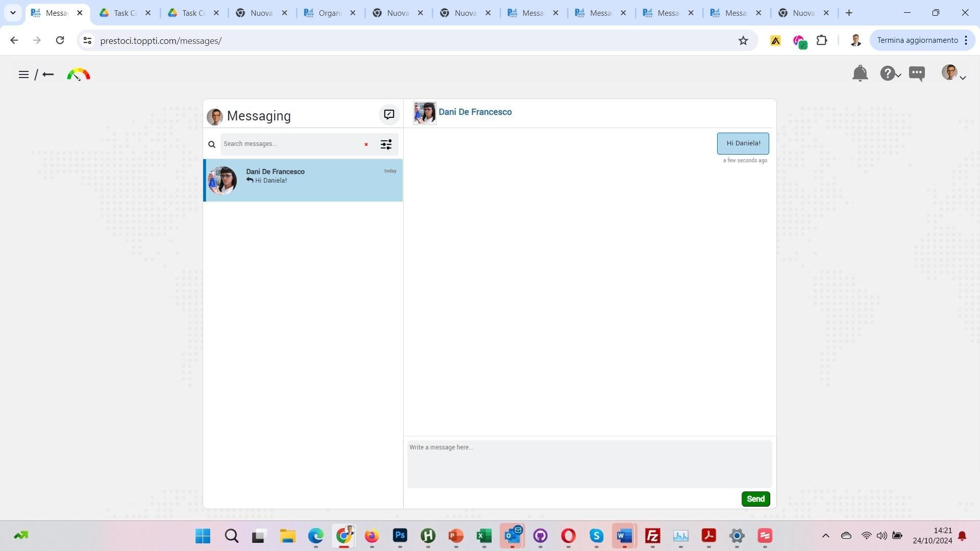Image resolution: width=980 pixels, height=551 pixels.
Task: Click the chat messages icon in header
Action: tap(917, 73)
